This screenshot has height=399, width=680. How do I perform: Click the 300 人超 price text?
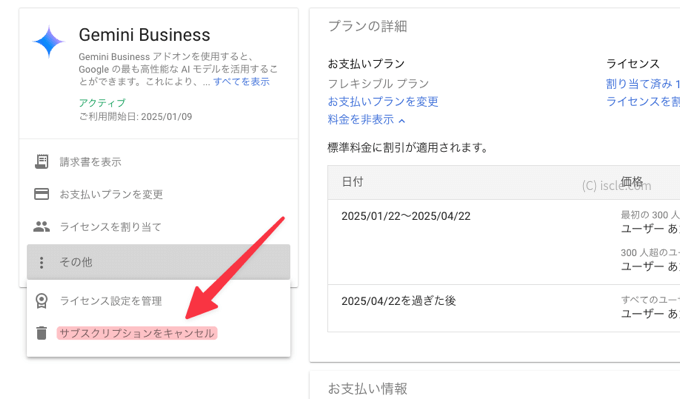[650, 252]
